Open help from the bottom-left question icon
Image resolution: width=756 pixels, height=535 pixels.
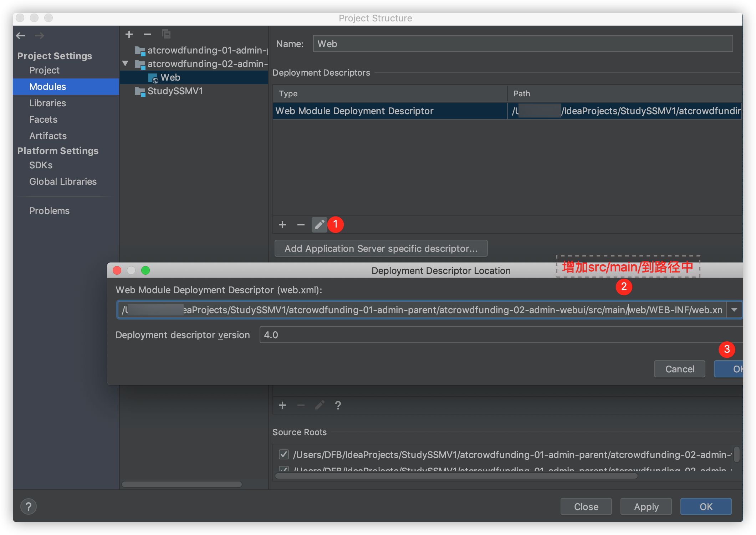29,506
